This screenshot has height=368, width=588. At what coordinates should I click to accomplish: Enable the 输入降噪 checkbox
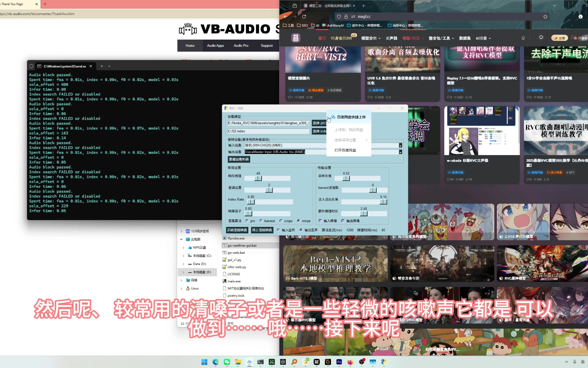click(x=320, y=221)
